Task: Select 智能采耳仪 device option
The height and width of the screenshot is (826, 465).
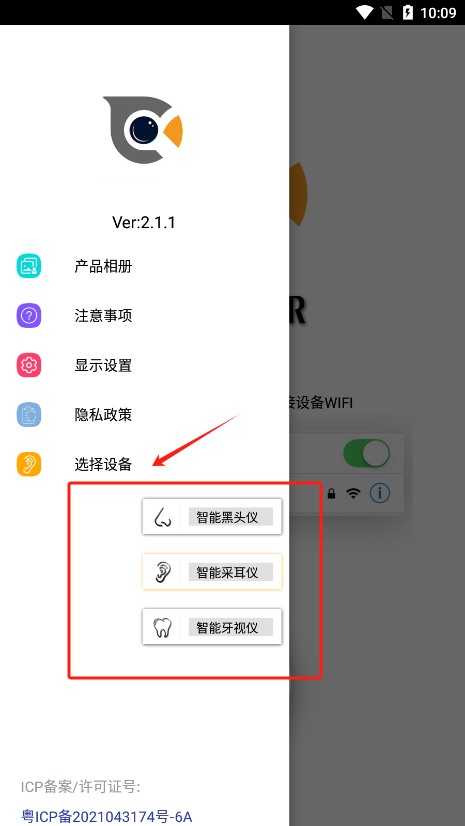Action: pos(212,572)
